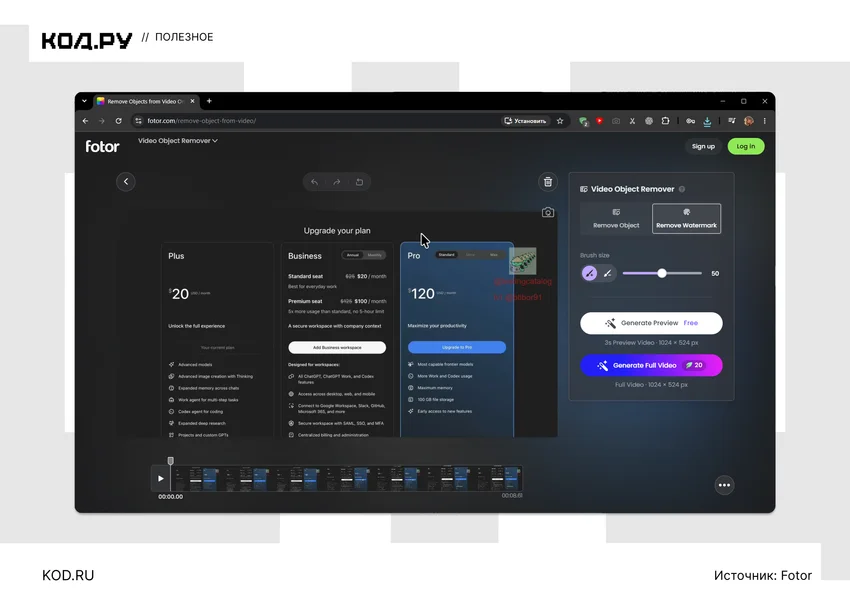The width and height of the screenshot is (850, 605).
Task: Click the fotor logo
Action: [x=102, y=146]
